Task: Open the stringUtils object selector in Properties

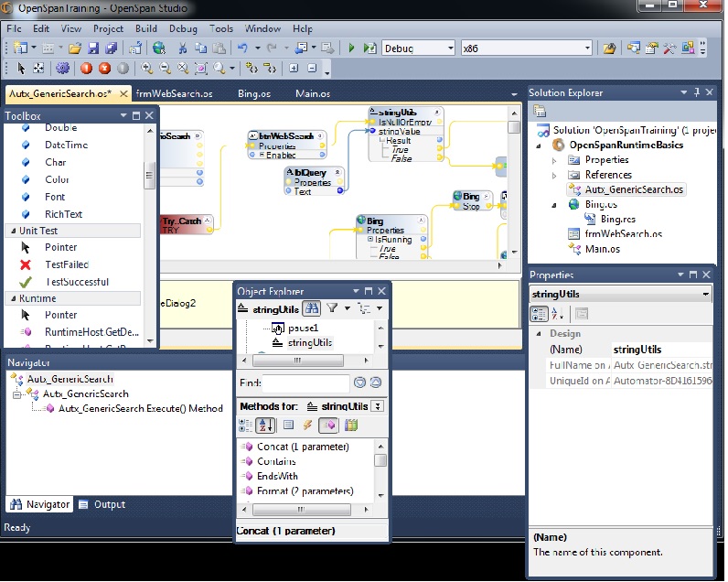Action: point(705,294)
